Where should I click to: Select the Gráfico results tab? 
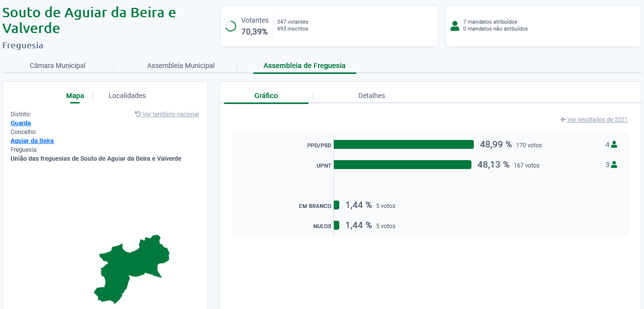pos(266,96)
